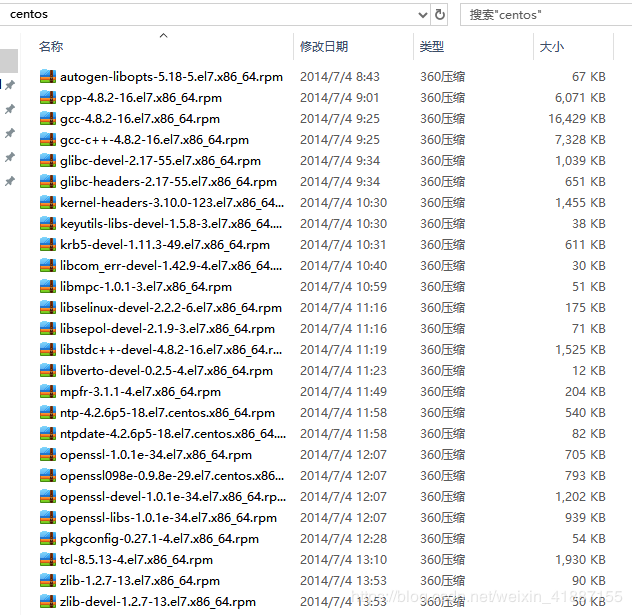Select file tcl-8.5.13-4.el7.x86_64.rpm
The height and width of the screenshot is (615, 632).
pos(136,559)
